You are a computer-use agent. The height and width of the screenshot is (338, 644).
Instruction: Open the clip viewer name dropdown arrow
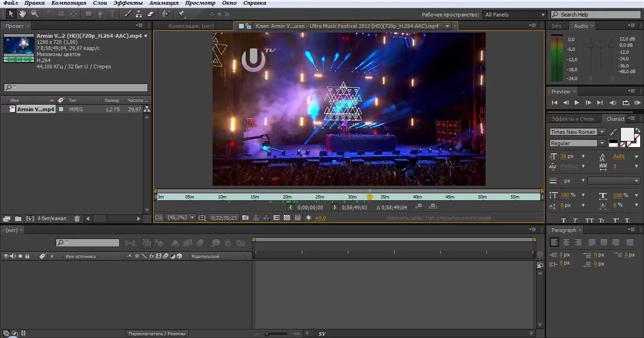[447, 26]
